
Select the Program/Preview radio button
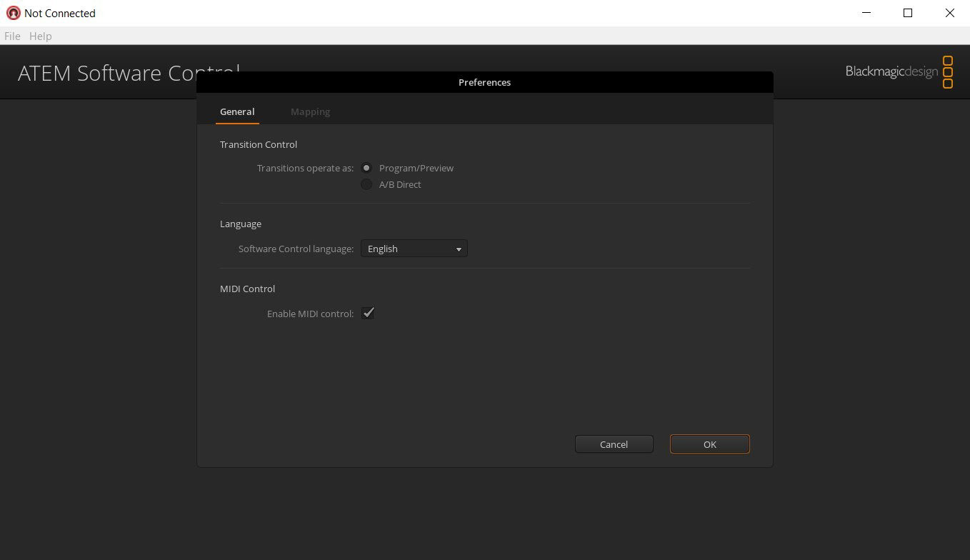coord(366,168)
